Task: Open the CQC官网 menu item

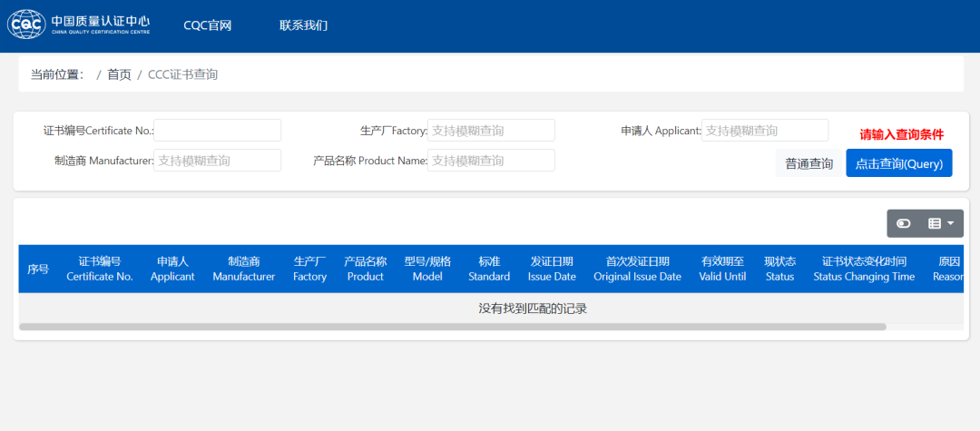Action: (x=208, y=25)
